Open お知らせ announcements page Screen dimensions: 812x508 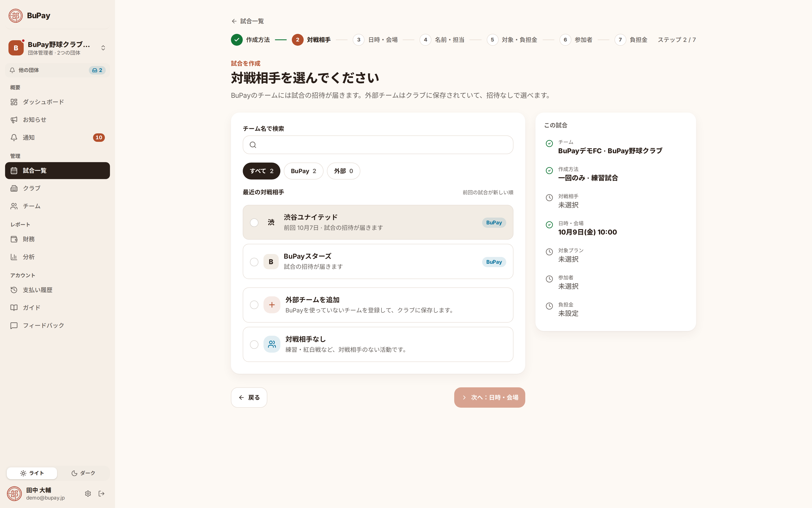(x=57, y=120)
